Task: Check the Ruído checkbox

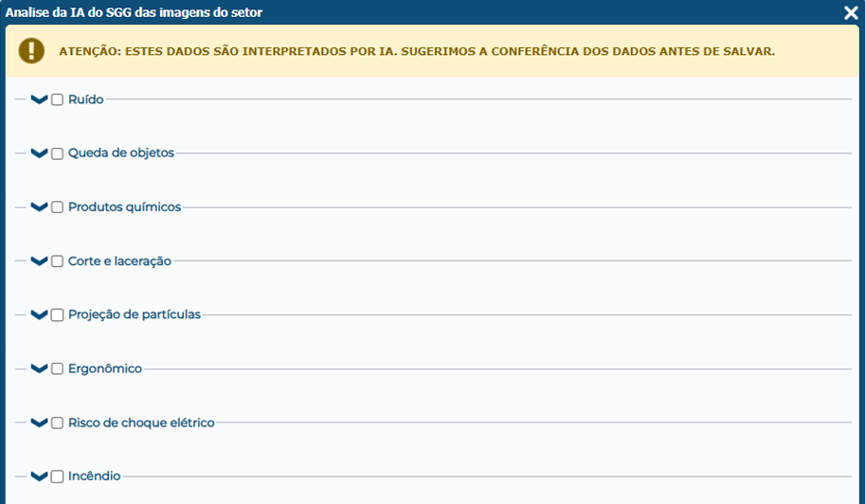Action: point(58,99)
